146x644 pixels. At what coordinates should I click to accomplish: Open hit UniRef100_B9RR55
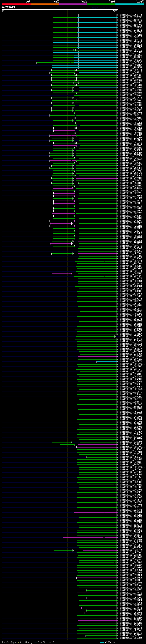coord(131,25)
